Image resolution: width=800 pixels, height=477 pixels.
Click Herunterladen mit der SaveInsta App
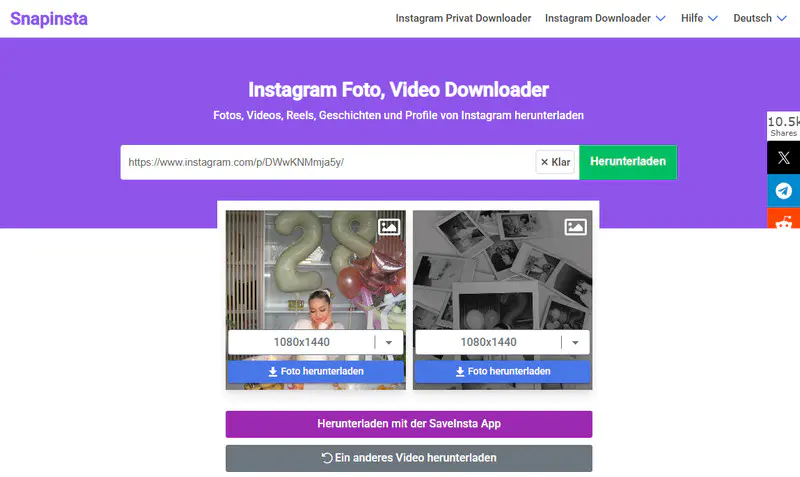point(409,424)
